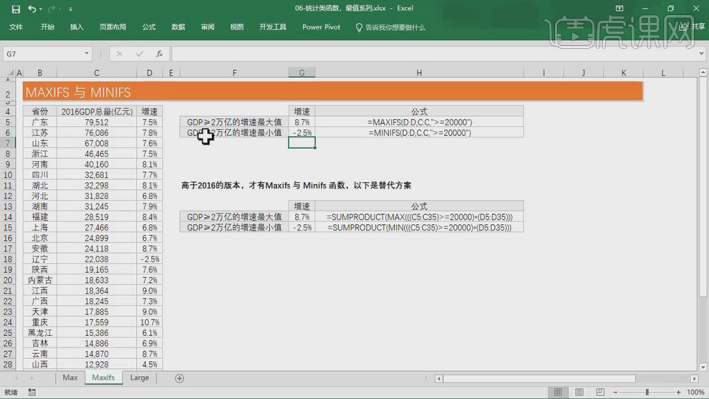Open the 视图 ribbon tab
This screenshot has width=709, height=399.
click(x=237, y=27)
